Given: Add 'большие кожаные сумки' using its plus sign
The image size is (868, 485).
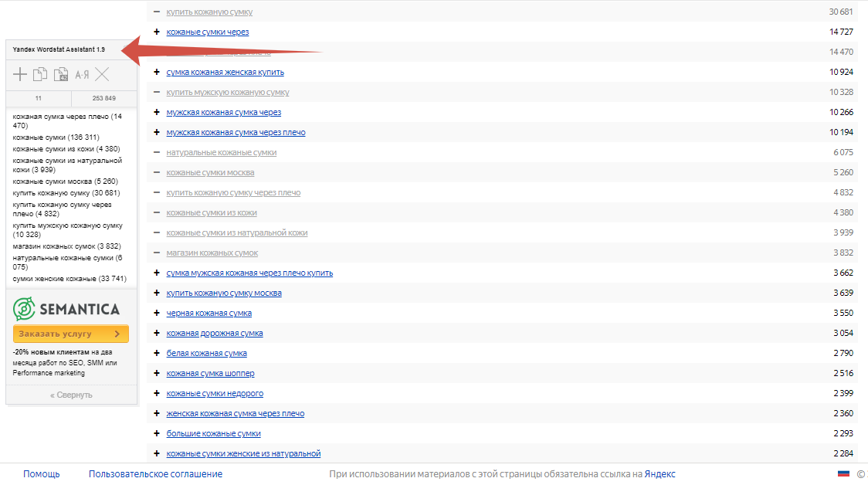Looking at the screenshot, I should coord(157,434).
